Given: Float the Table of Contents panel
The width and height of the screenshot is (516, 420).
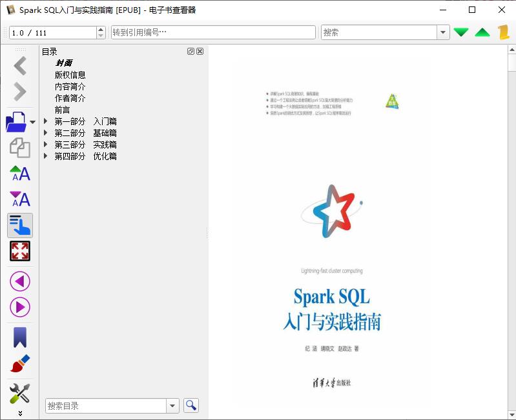Looking at the screenshot, I should (191, 51).
